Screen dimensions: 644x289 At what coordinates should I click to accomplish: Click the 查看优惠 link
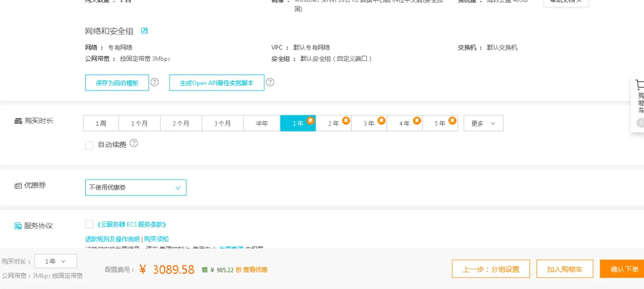(x=255, y=270)
